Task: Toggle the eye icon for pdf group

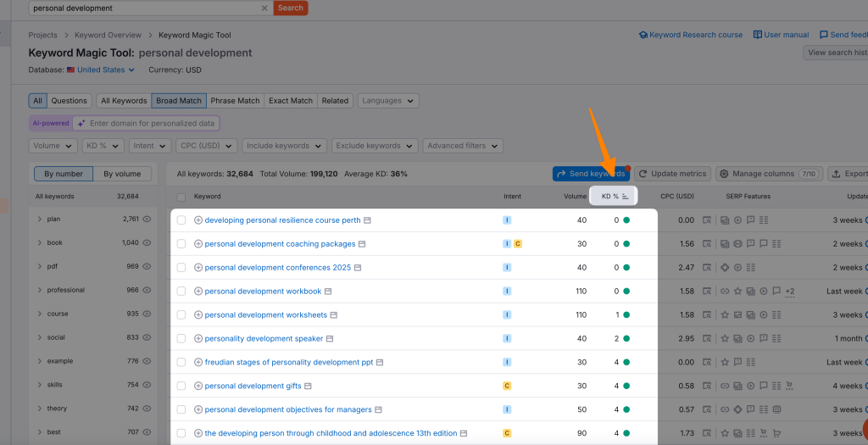Action: click(x=147, y=266)
